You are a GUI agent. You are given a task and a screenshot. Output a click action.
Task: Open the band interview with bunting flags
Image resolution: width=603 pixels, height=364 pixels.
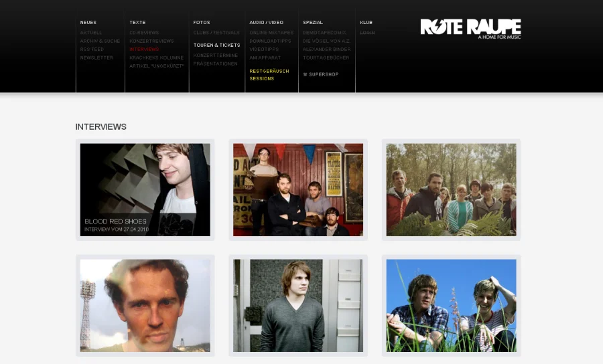(x=298, y=189)
